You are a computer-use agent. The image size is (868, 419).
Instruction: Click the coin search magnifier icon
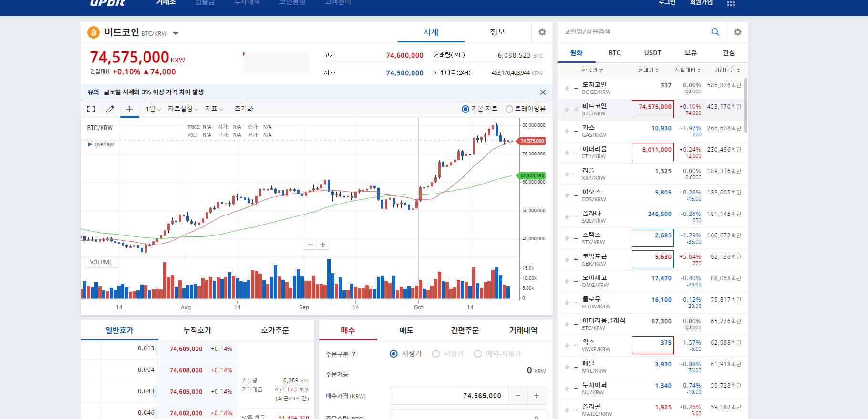[x=715, y=32]
